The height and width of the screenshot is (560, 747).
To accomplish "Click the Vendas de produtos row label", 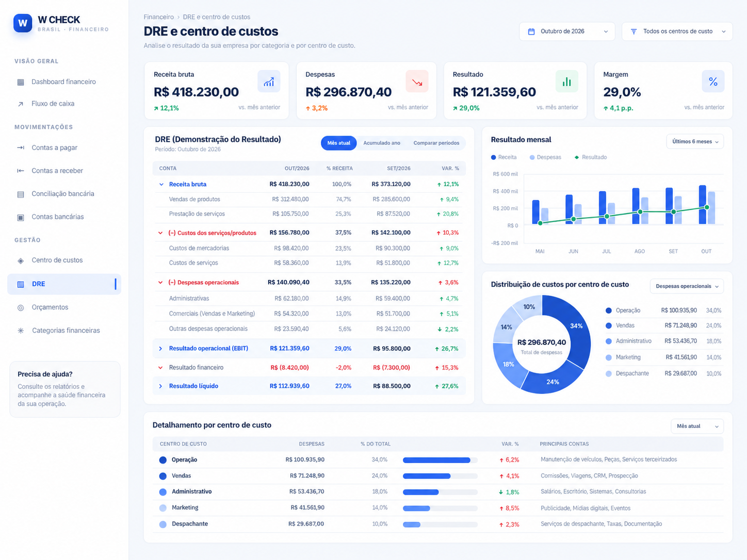I will (x=194, y=200).
